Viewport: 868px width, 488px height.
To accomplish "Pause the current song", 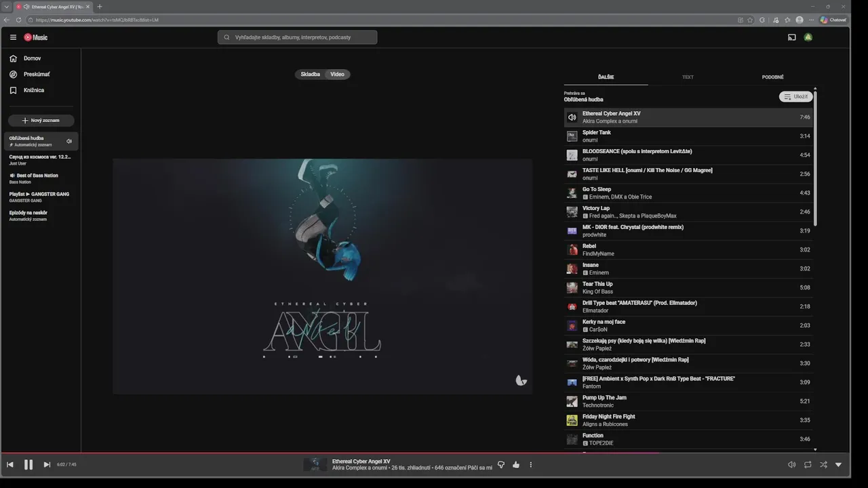I will pos(28,464).
